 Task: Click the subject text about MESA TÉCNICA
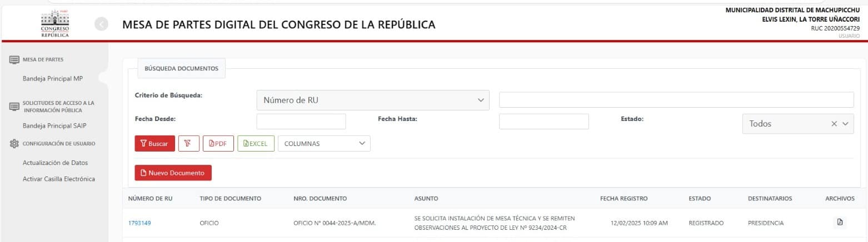click(x=495, y=223)
